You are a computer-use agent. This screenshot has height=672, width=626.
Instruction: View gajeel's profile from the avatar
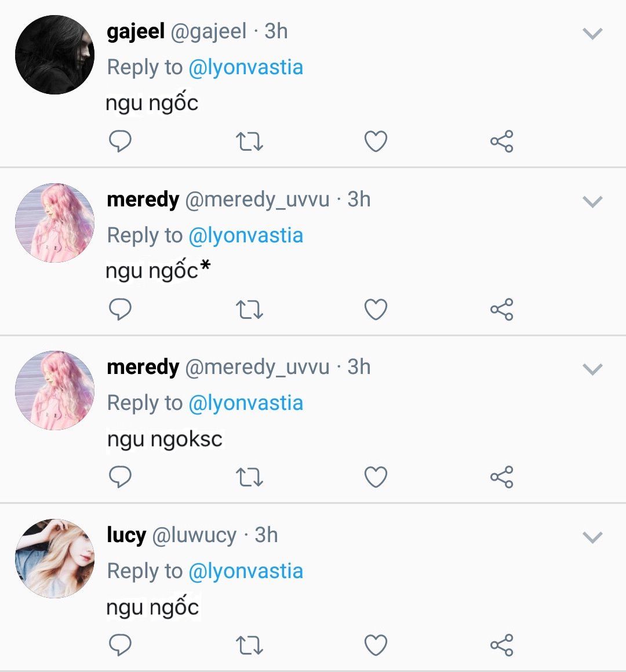click(x=55, y=55)
